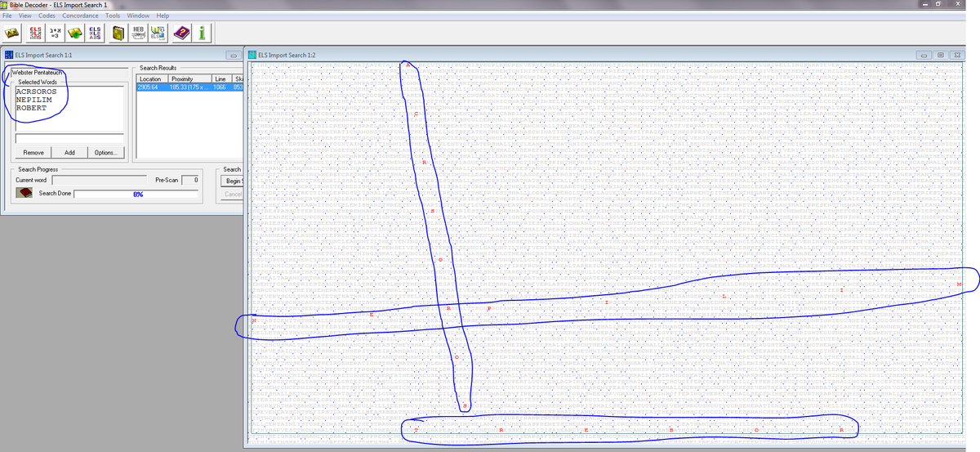Click the Pre-Scan value box
Image resolution: width=980 pixels, height=452 pixels.
pos(190,179)
